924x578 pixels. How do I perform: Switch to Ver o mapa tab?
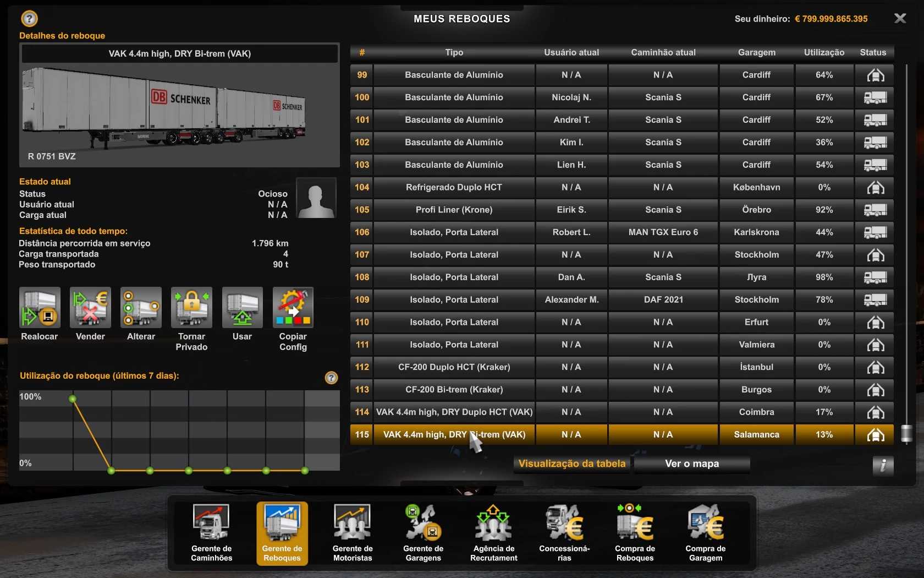(x=692, y=464)
